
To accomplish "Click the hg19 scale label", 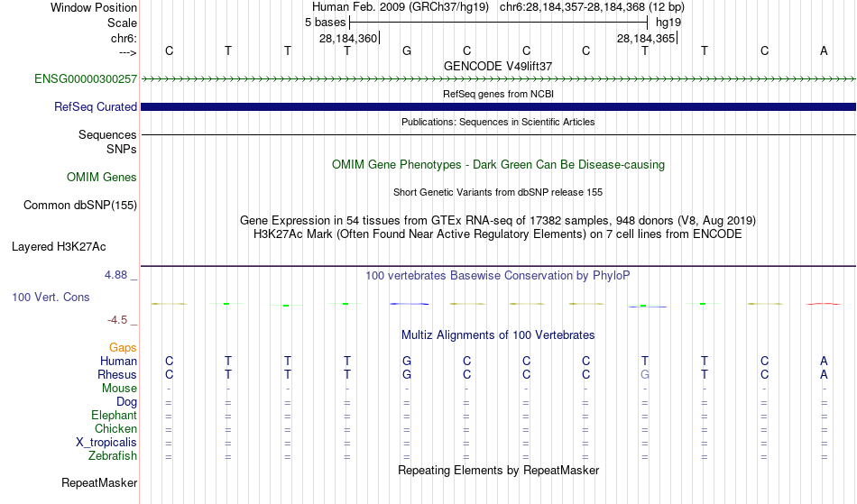I will coord(668,23).
